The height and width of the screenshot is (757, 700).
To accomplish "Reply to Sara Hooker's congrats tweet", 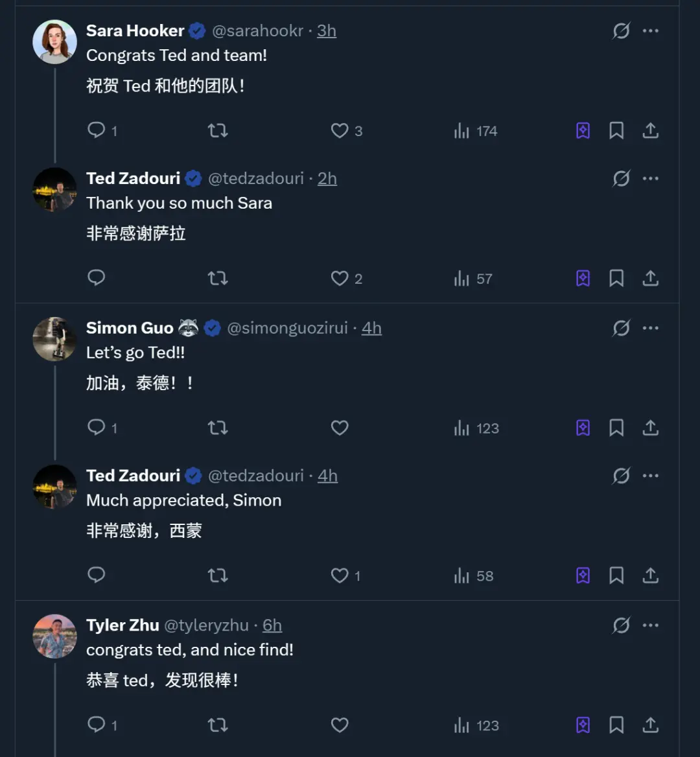I will tap(97, 130).
